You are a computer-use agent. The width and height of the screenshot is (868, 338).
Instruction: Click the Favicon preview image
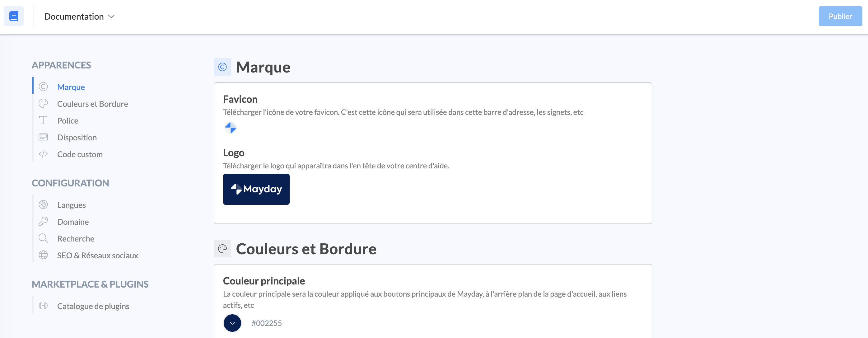pos(231,128)
